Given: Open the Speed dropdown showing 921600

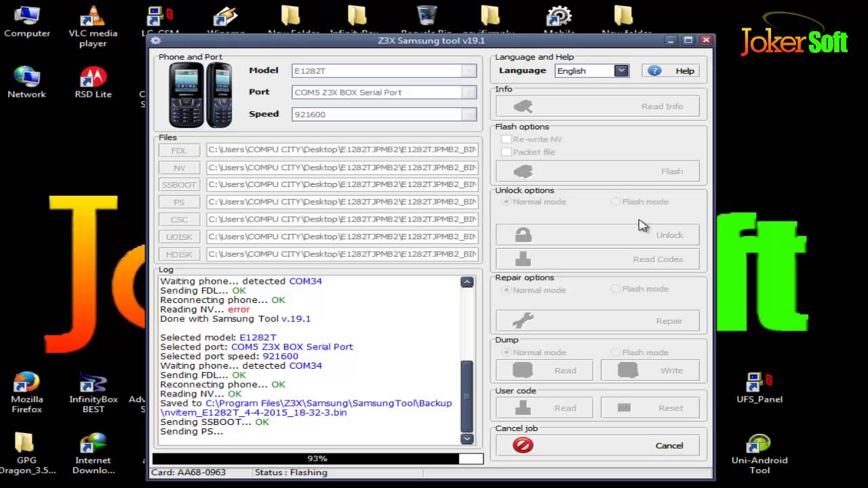Looking at the screenshot, I should (x=469, y=115).
